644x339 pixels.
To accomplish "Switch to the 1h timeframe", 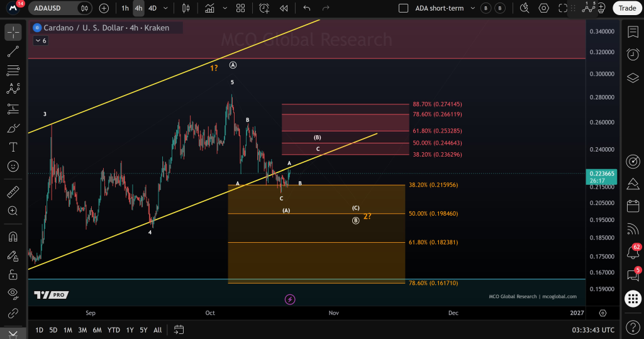I will coord(125,8).
